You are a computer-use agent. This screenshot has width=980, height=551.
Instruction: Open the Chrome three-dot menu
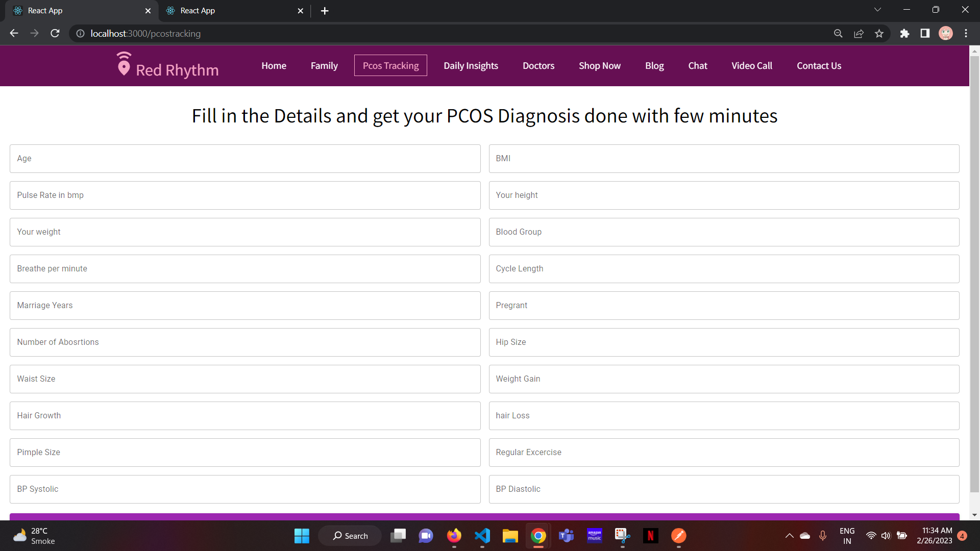tap(966, 34)
